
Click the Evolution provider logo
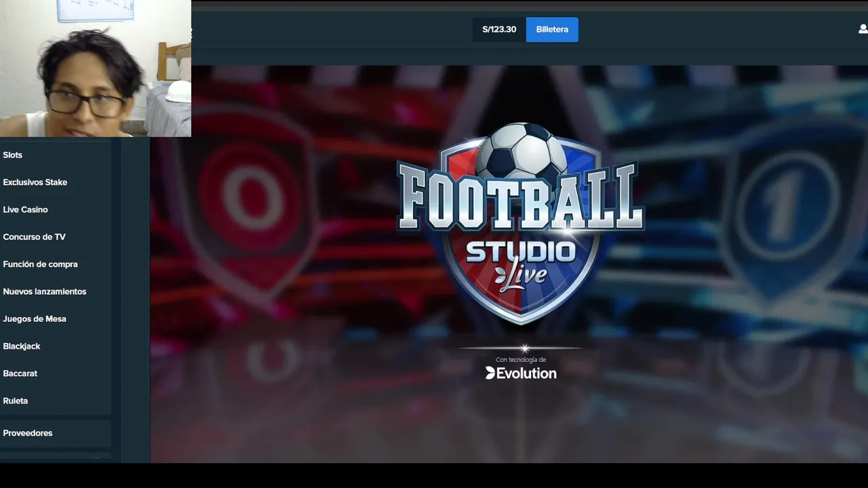tap(521, 373)
